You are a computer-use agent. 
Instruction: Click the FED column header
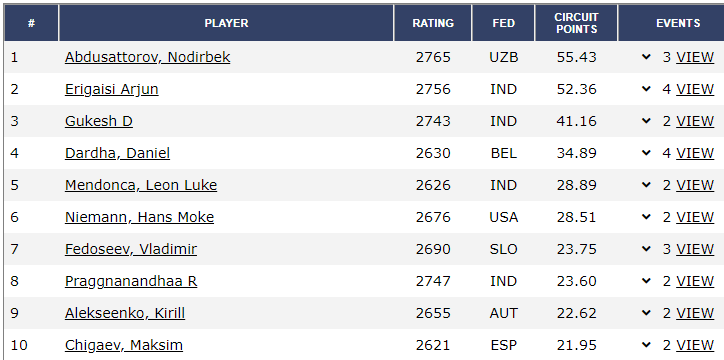tap(503, 23)
